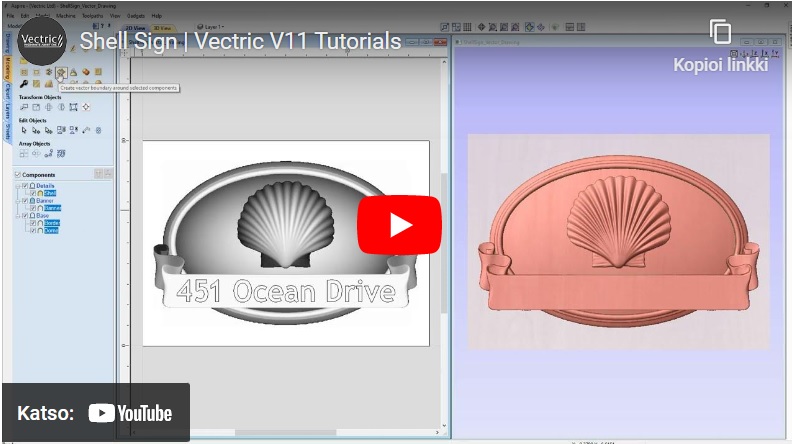Click the Circular Copy icon under Array Objects
The width and height of the screenshot is (792, 444).
tap(36, 154)
